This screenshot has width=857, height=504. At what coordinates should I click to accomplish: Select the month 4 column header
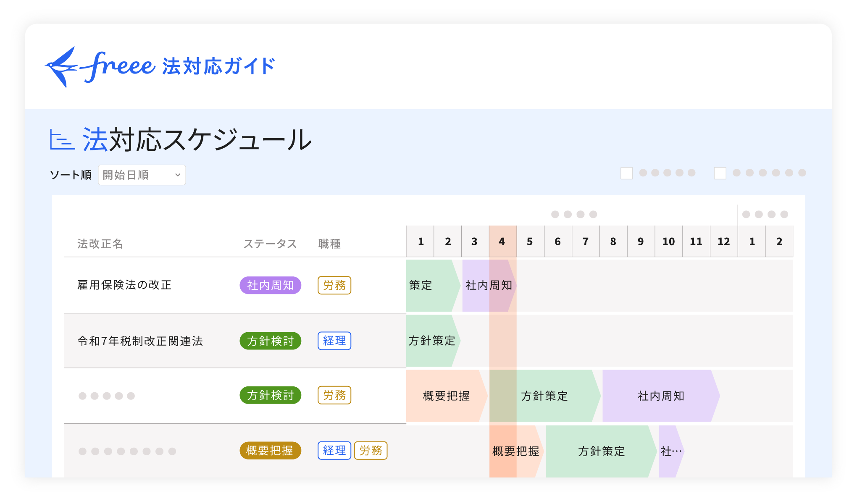502,241
